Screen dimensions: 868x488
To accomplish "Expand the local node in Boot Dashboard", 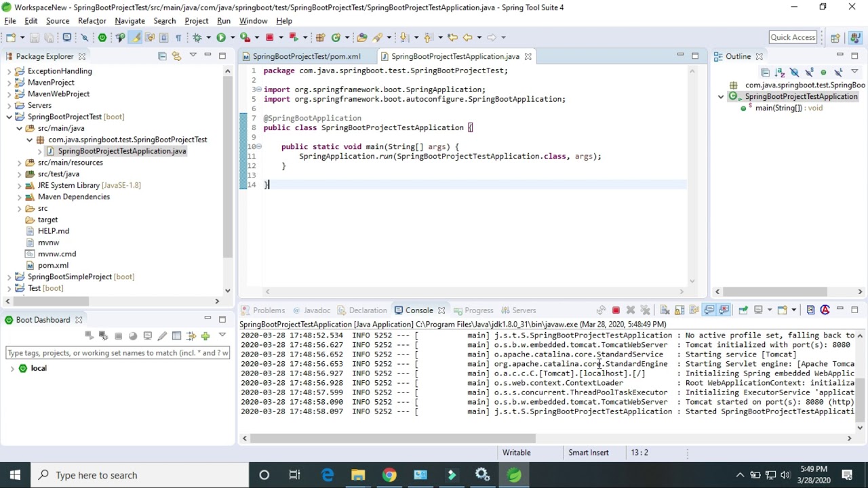I will [12, 368].
